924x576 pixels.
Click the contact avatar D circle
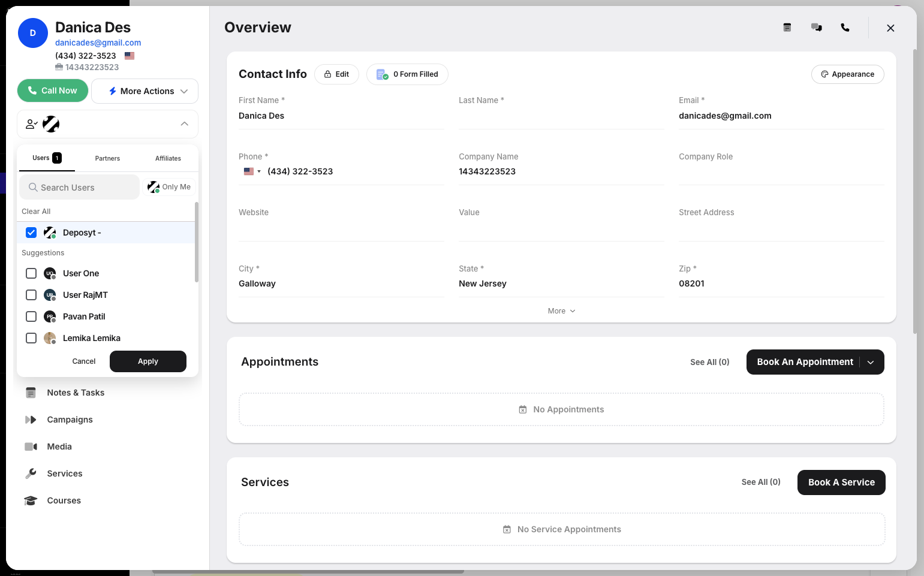(33, 33)
